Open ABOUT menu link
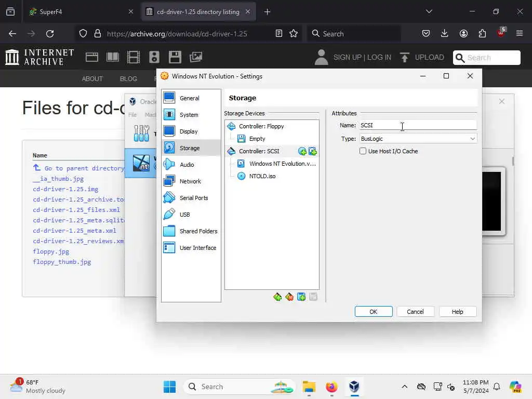This screenshot has height=399, width=532. pos(92,79)
